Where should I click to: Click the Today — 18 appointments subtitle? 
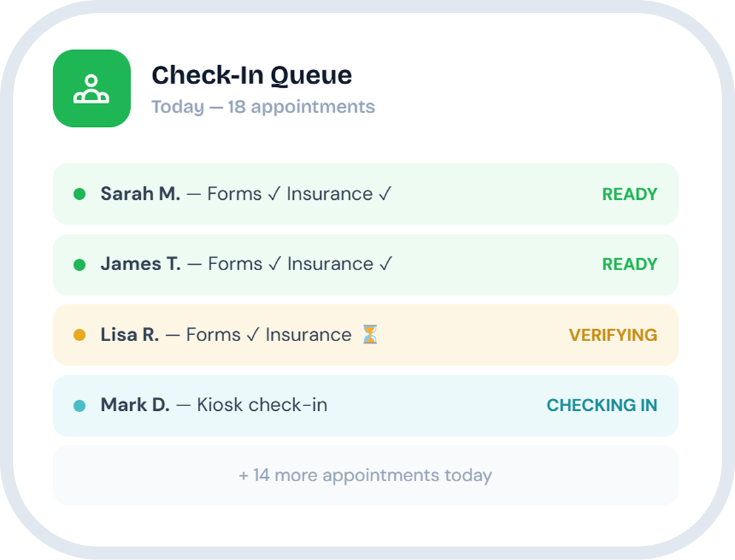click(263, 107)
